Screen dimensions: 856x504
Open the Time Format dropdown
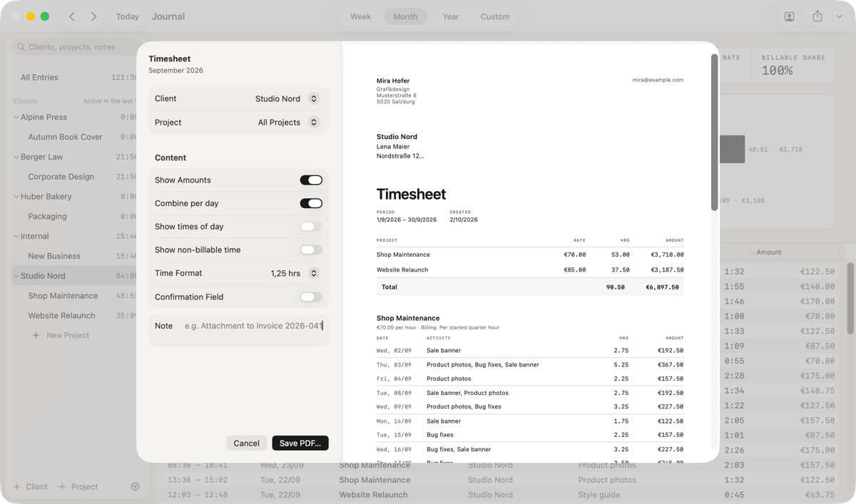(295, 273)
